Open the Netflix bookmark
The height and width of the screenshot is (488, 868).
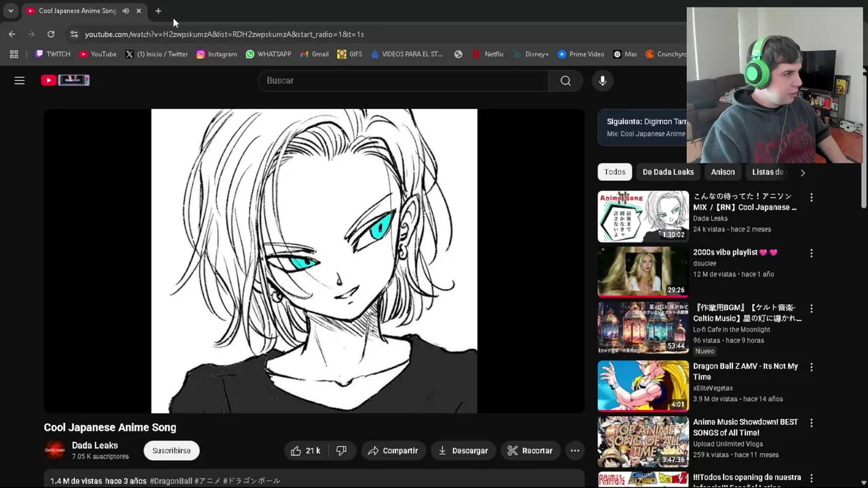pos(488,54)
